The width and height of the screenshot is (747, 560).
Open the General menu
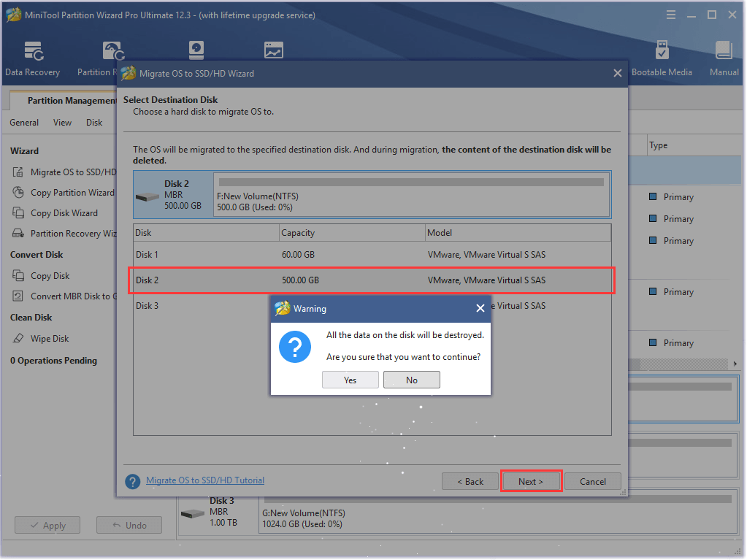coord(24,123)
